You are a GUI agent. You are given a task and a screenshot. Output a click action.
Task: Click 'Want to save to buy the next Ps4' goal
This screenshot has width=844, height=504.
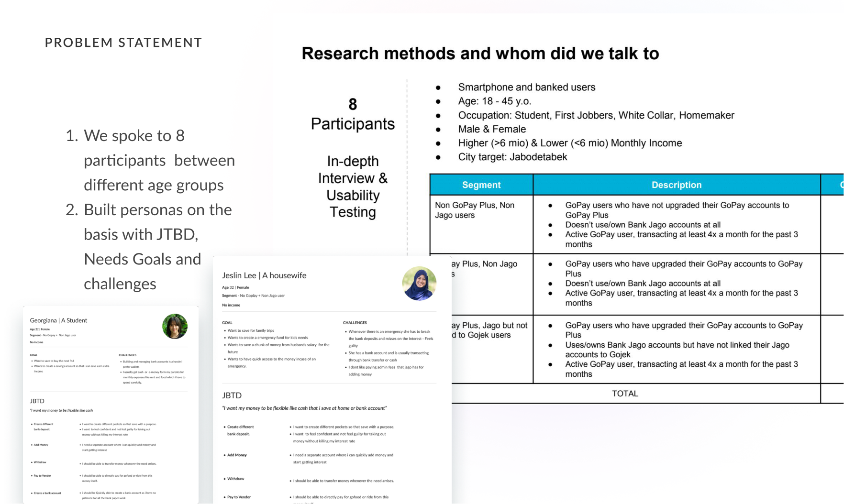pos(54,361)
